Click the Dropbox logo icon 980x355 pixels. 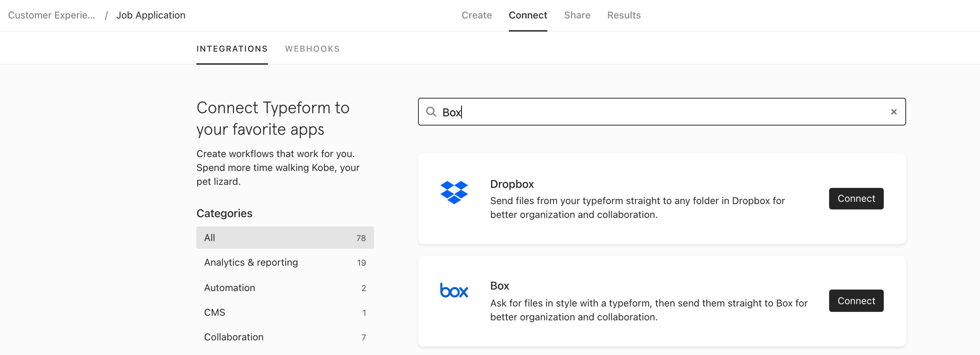454,192
